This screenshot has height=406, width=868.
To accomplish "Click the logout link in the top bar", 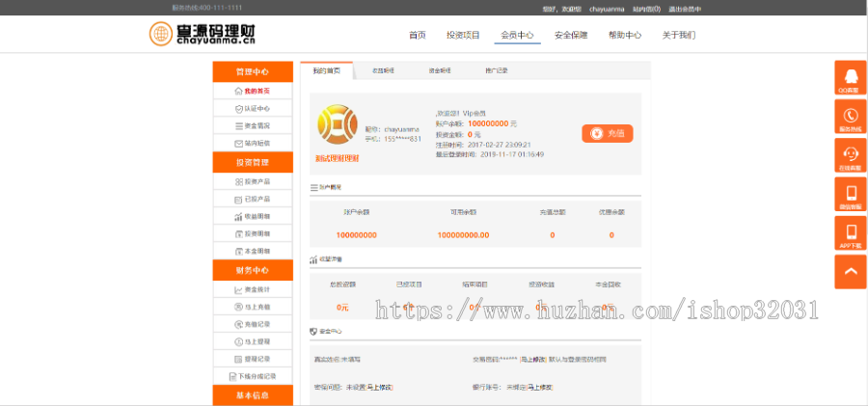I will [x=685, y=9].
